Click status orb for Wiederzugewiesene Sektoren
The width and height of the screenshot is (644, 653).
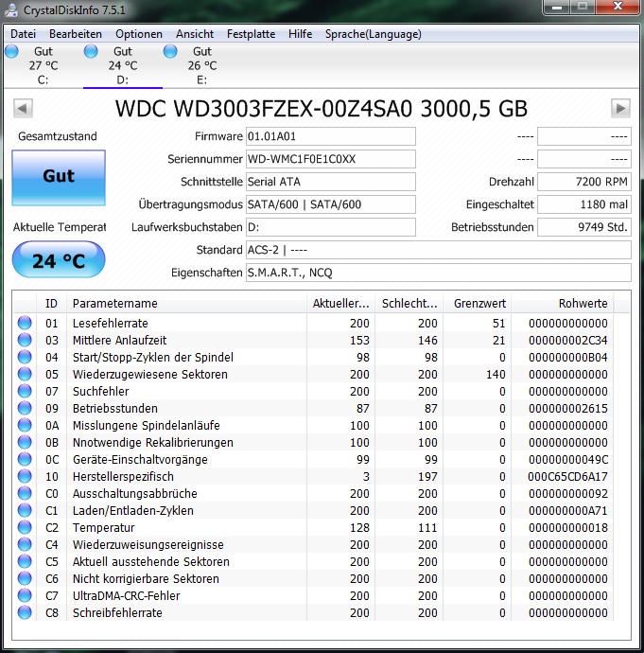point(25,374)
